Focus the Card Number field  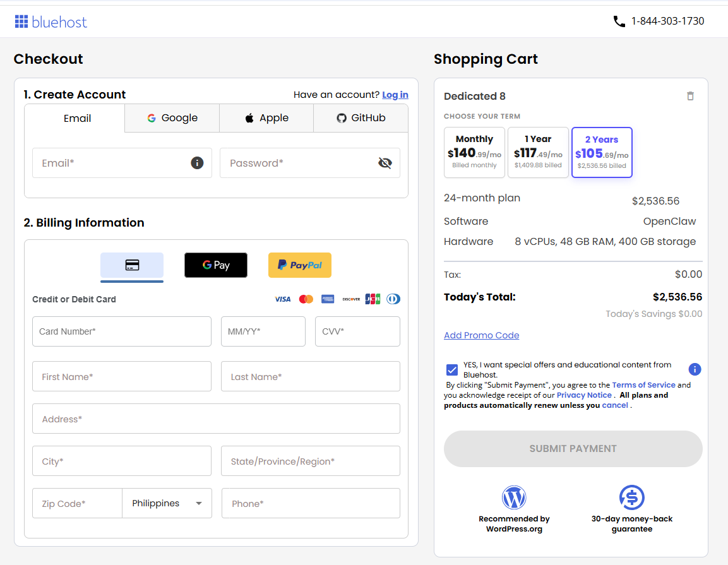pyautogui.click(x=122, y=331)
